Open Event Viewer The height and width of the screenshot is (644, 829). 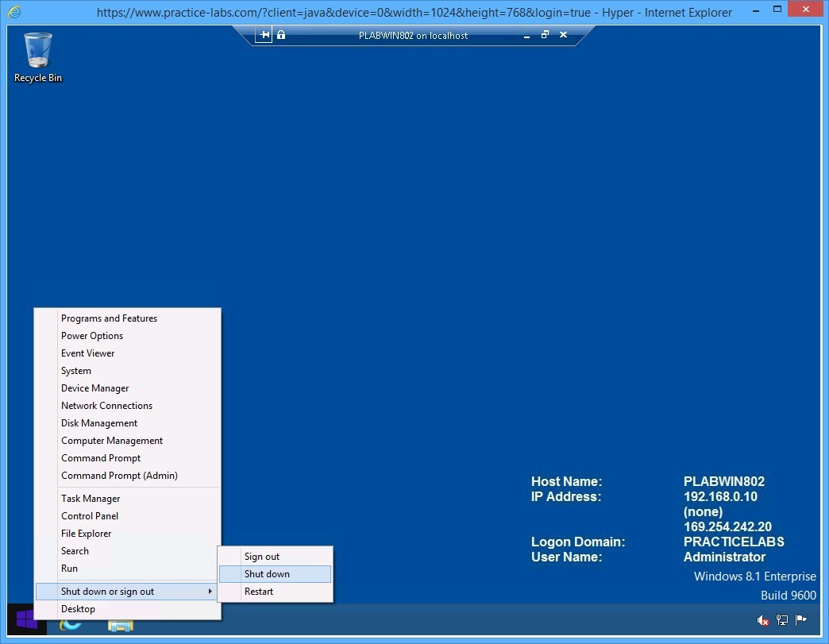(87, 353)
